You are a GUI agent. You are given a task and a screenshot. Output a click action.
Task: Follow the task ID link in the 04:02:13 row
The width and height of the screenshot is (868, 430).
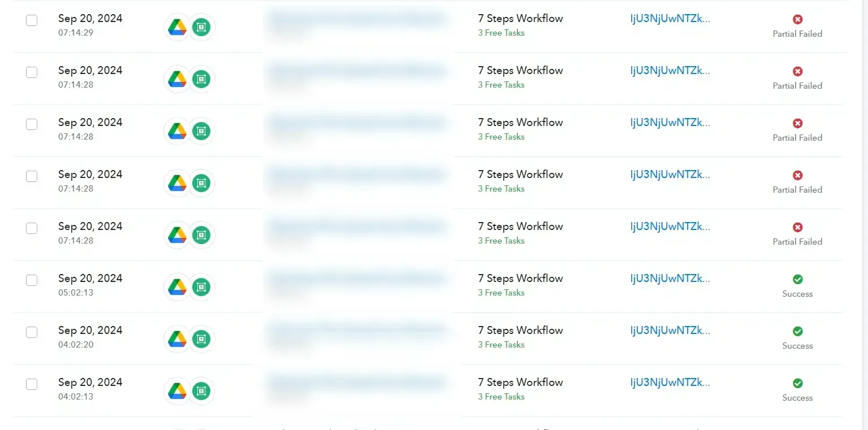click(x=670, y=382)
